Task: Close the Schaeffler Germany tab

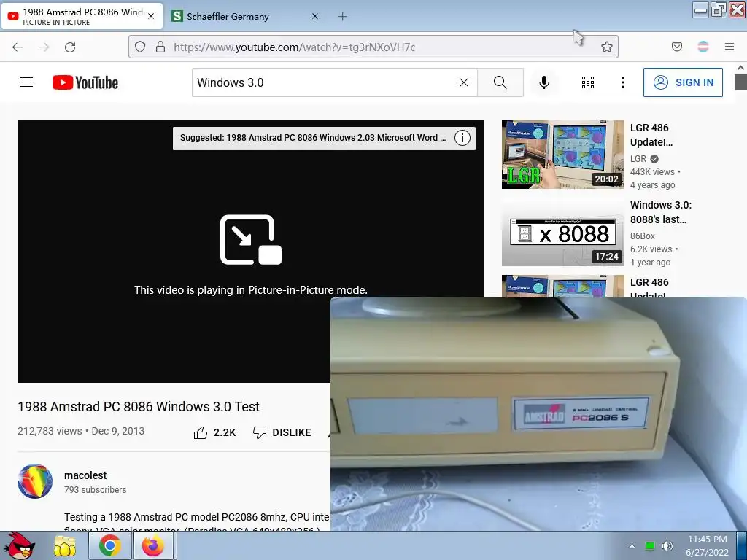Action: tap(315, 16)
